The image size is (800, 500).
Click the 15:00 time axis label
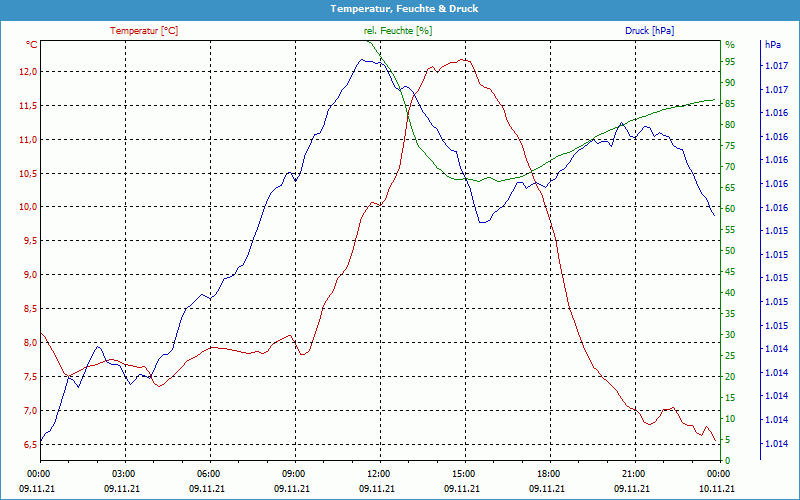click(462, 474)
